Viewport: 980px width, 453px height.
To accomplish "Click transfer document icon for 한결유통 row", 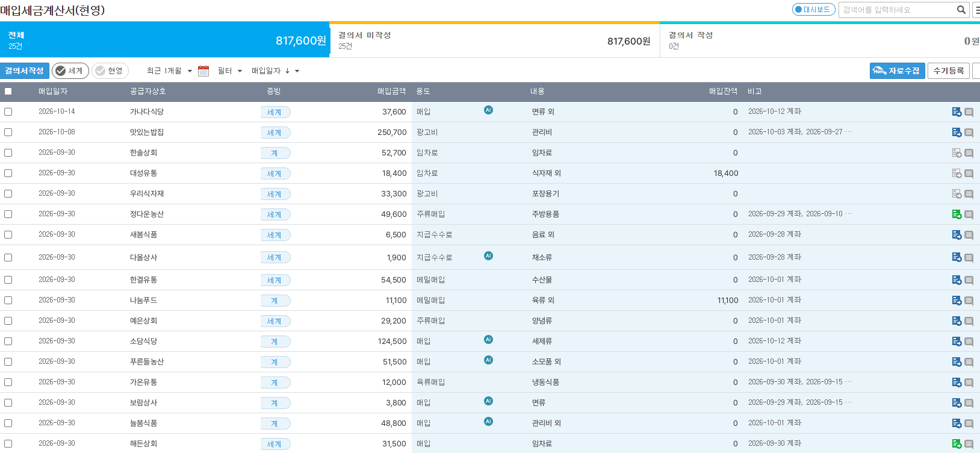I will coord(957,280).
